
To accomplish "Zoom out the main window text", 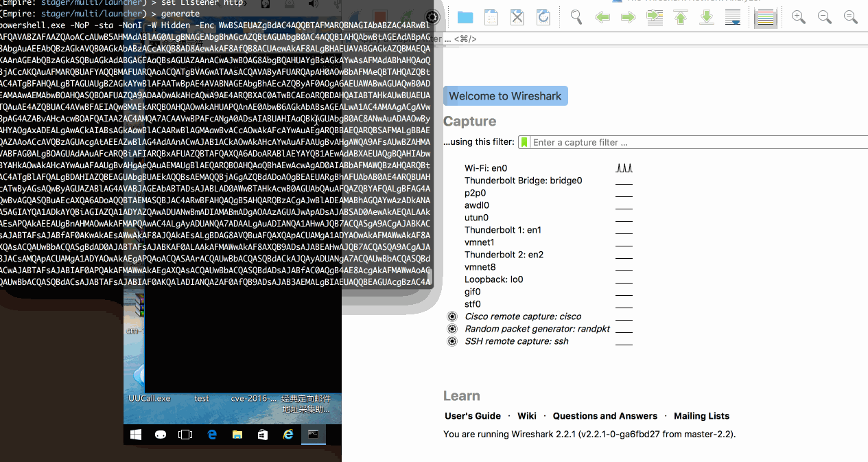I will click(x=825, y=17).
